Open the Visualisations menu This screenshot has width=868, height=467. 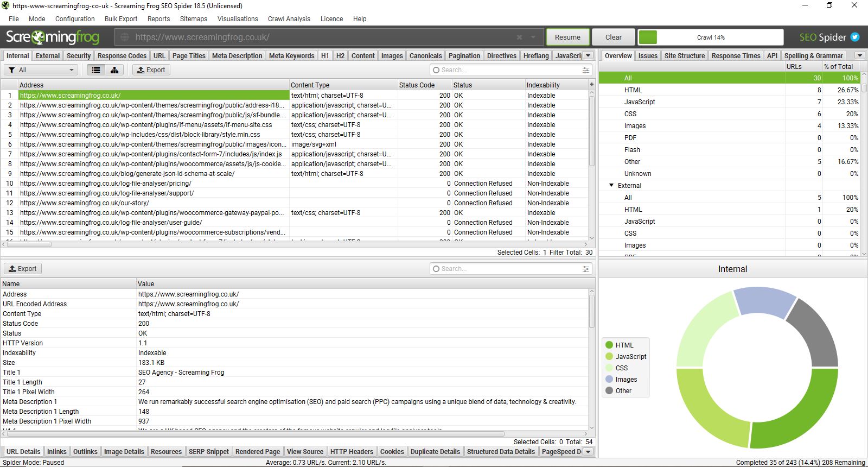(238, 18)
